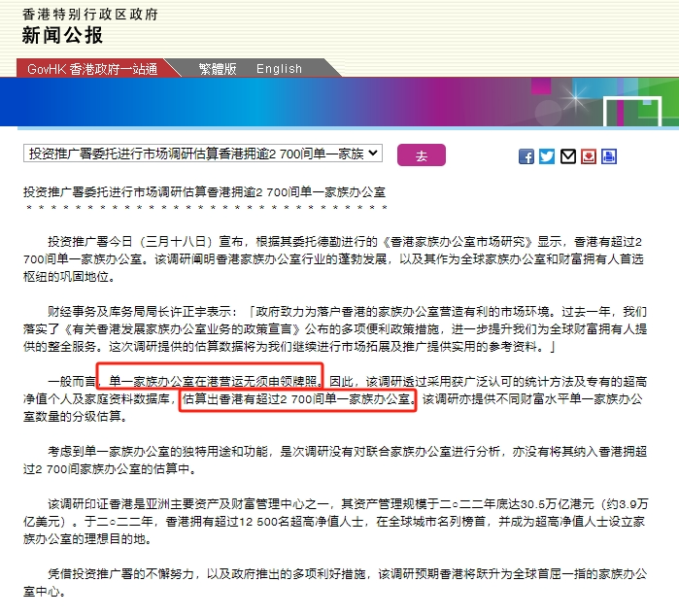Expand the press release selector dropdown
The image size is (679, 616).
pos(203,154)
